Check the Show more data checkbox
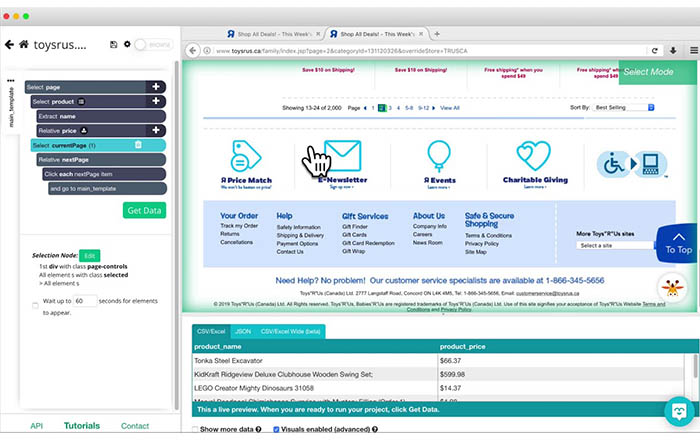This screenshot has height=440, width=700. click(x=195, y=429)
